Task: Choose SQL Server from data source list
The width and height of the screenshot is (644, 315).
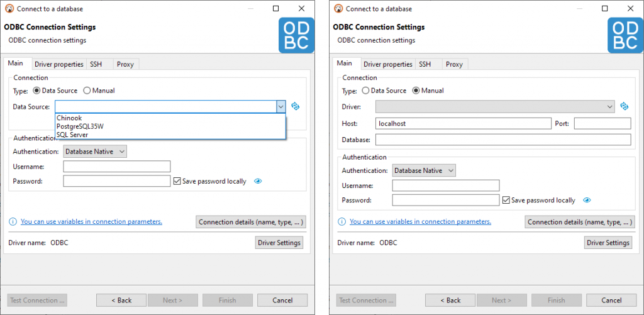Action: point(170,135)
